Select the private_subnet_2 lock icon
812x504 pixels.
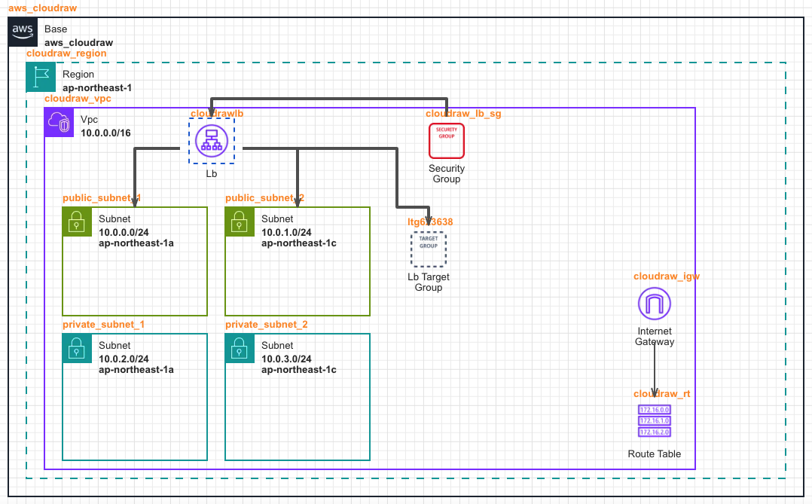(240, 348)
